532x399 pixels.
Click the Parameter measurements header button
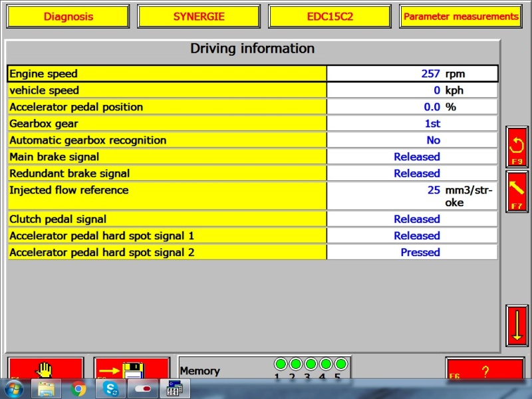coord(461,16)
